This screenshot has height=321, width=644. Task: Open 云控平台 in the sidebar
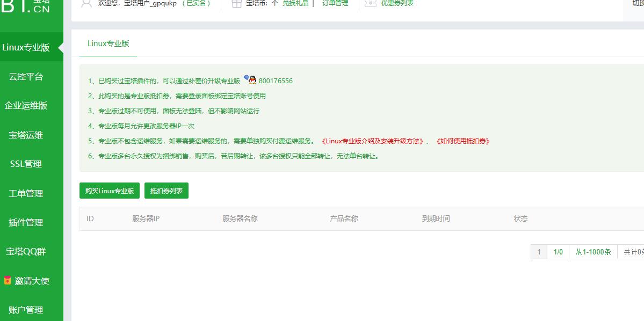click(26, 76)
